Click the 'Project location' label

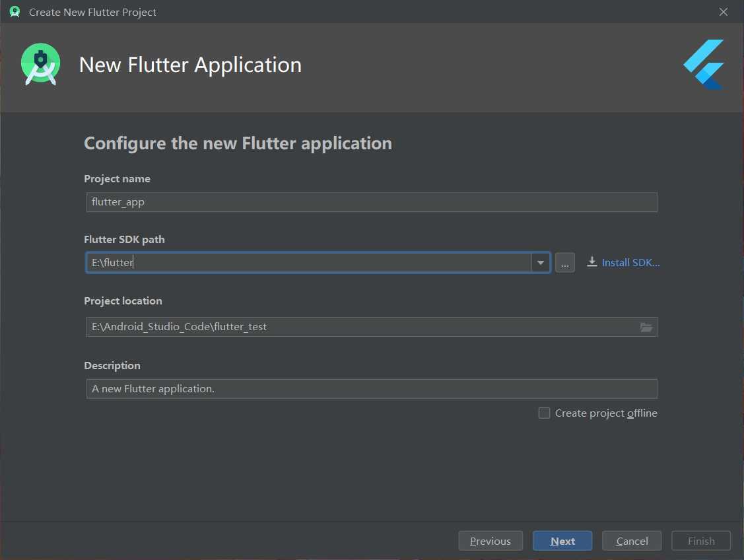pos(123,301)
